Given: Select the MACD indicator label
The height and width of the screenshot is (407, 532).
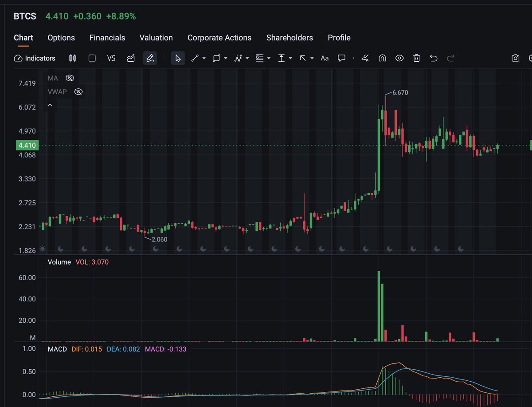Looking at the screenshot, I should [57, 349].
